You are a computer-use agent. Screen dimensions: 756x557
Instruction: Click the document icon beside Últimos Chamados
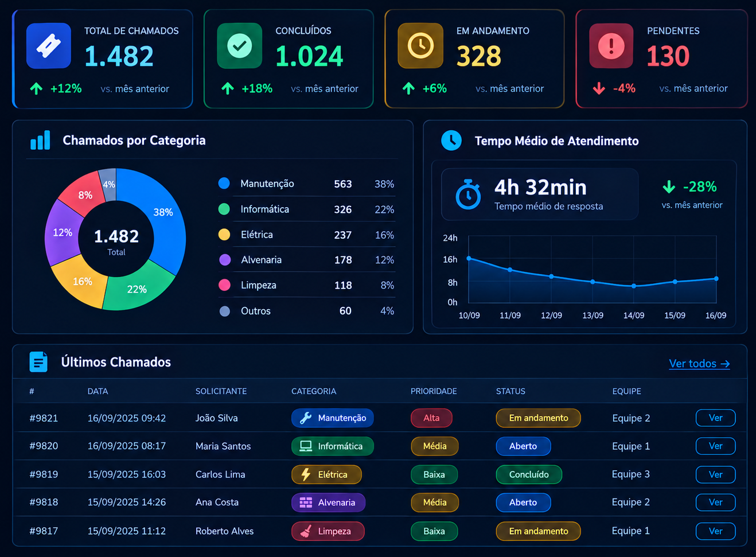38,362
